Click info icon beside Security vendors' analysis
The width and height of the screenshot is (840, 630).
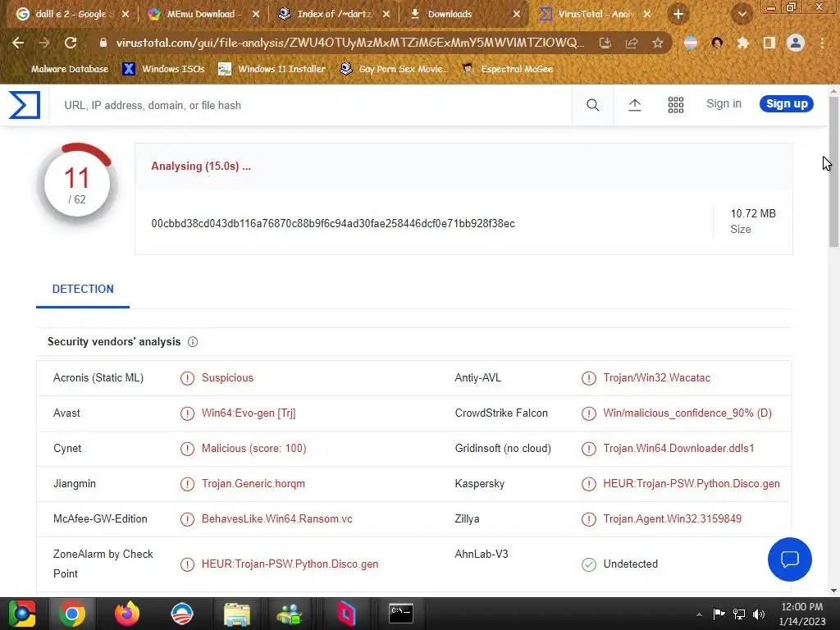pos(193,342)
